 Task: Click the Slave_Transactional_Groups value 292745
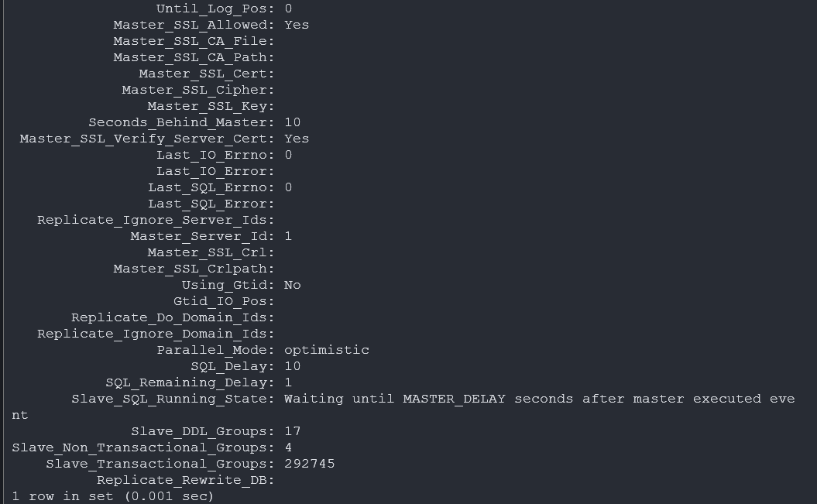[x=309, y=464]
